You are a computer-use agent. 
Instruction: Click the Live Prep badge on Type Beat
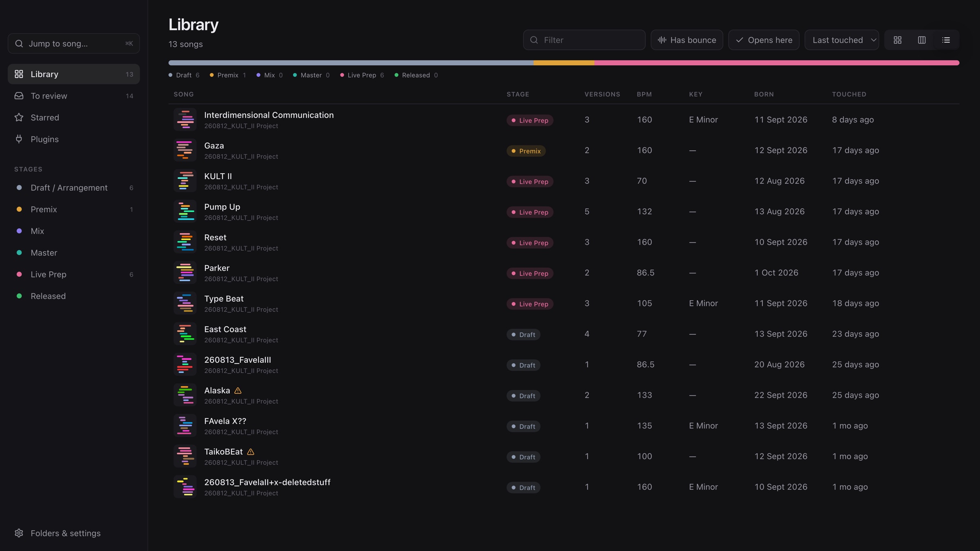click(530, 304)
